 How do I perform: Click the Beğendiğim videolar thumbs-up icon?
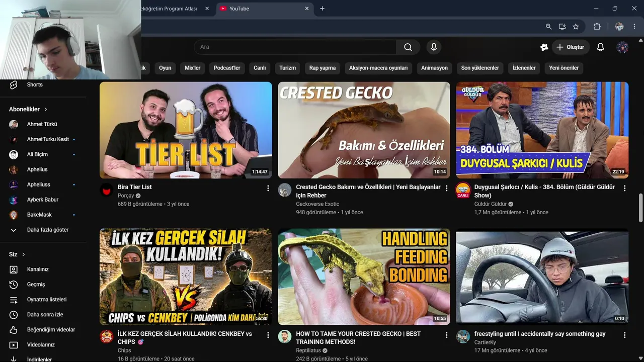[x=14, y=330]
